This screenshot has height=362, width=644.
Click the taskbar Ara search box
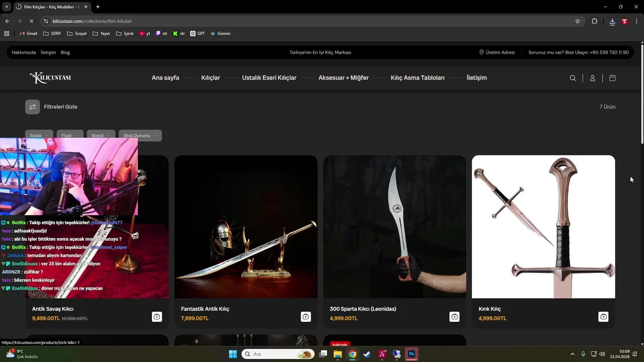[x=278, y=354]
